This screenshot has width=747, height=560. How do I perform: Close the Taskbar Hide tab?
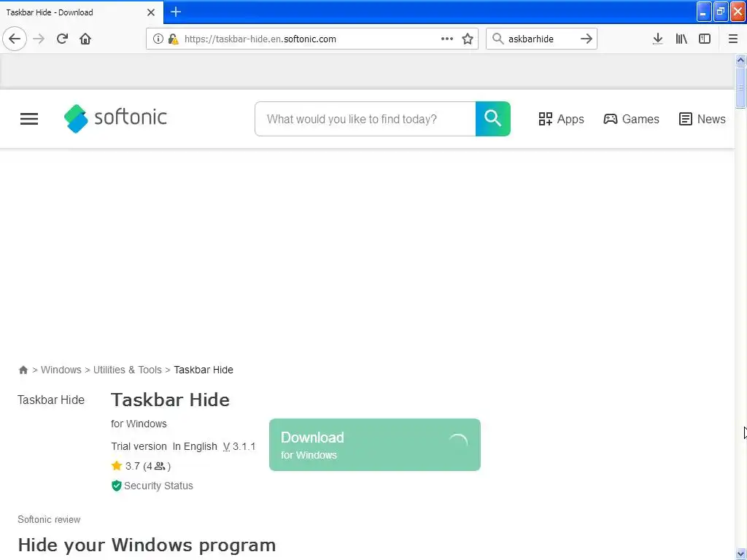pos(151,12)
